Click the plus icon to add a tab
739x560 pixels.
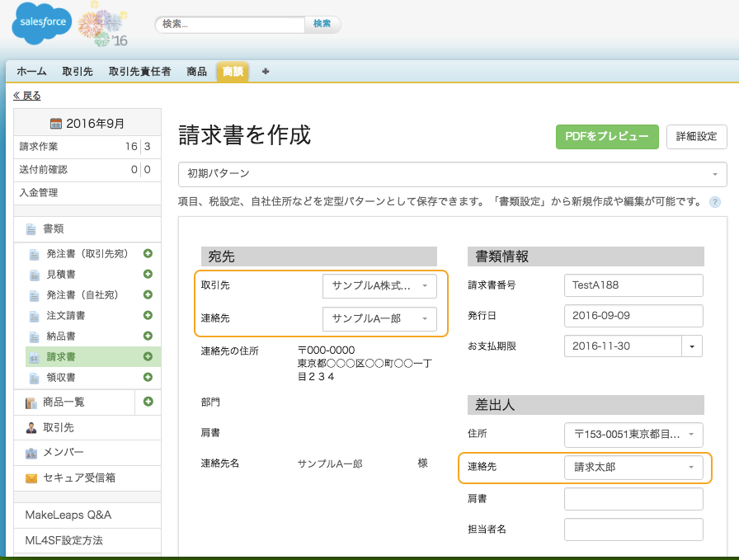tap(266, 72)
